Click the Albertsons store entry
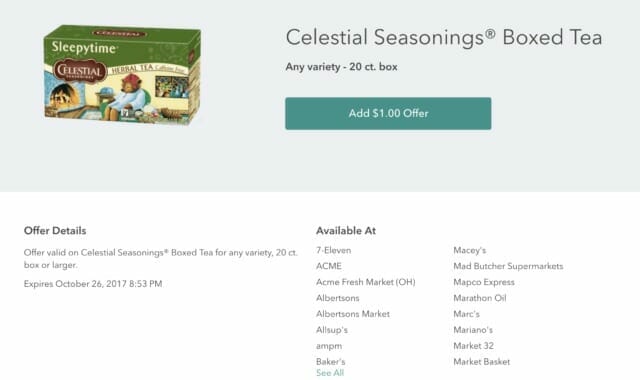Image resolution: width=640 pixels, height=380 pixels. coord(338,298)
